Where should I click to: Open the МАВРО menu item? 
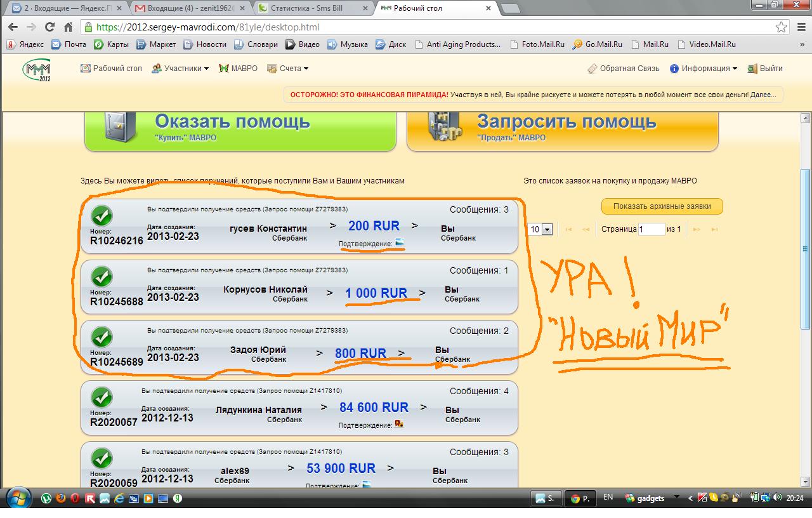[238, 69]
